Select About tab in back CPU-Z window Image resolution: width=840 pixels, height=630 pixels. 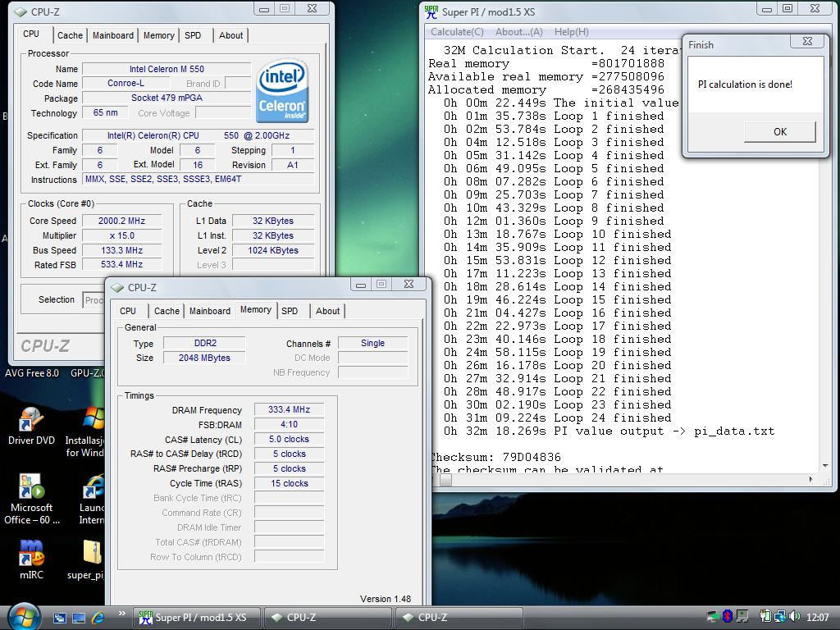point(231,35)
